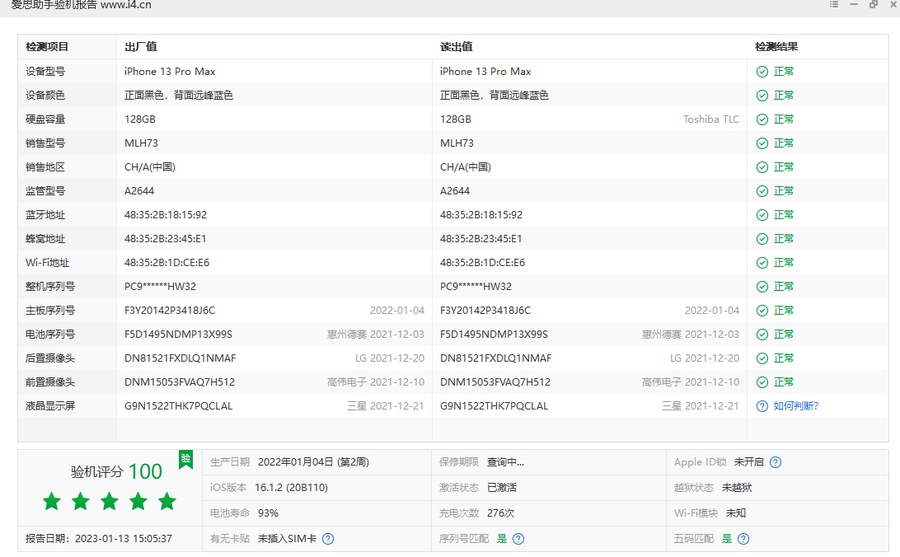Click the charge count 276次
Viewport: 900px width, 557px height.
coord(501,513)
